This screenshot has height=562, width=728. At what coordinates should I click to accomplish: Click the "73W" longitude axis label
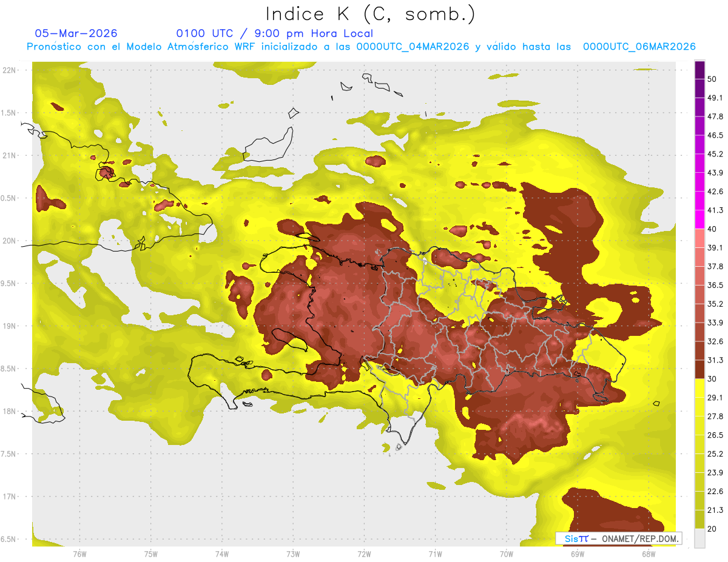293,554
